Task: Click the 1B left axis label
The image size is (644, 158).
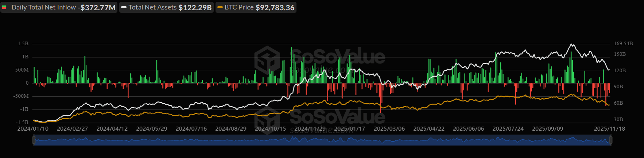Action: (x=25, y=57)
